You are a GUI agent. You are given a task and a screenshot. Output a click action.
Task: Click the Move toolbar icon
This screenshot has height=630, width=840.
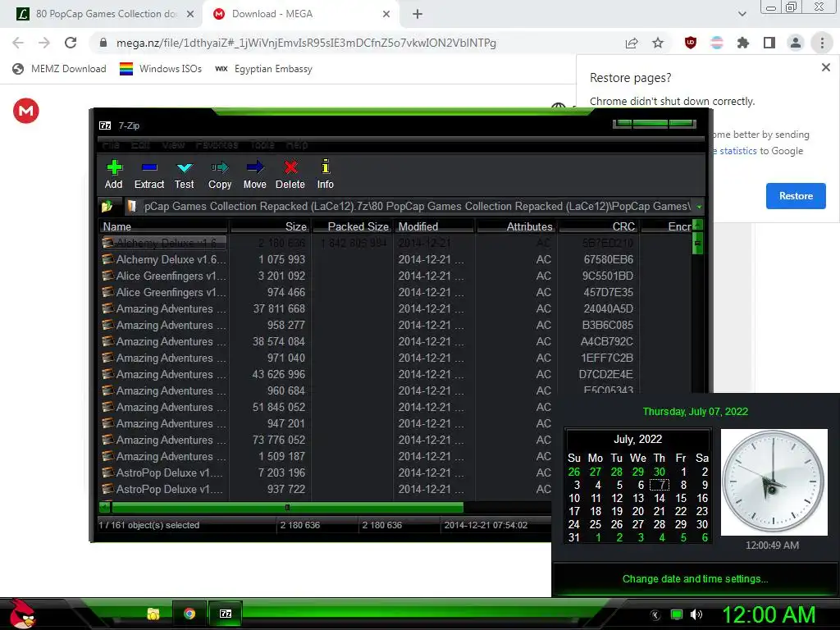254,175
